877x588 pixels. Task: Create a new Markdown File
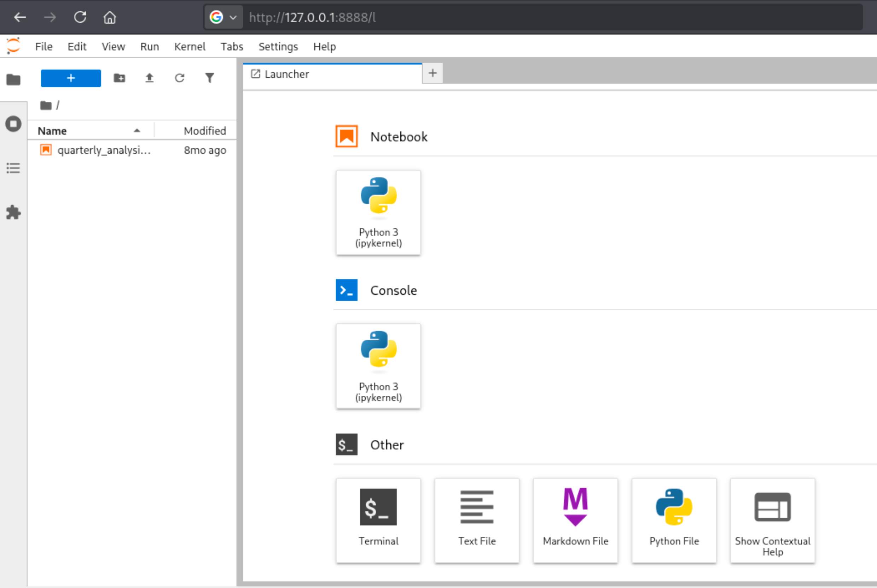[576, 521]
